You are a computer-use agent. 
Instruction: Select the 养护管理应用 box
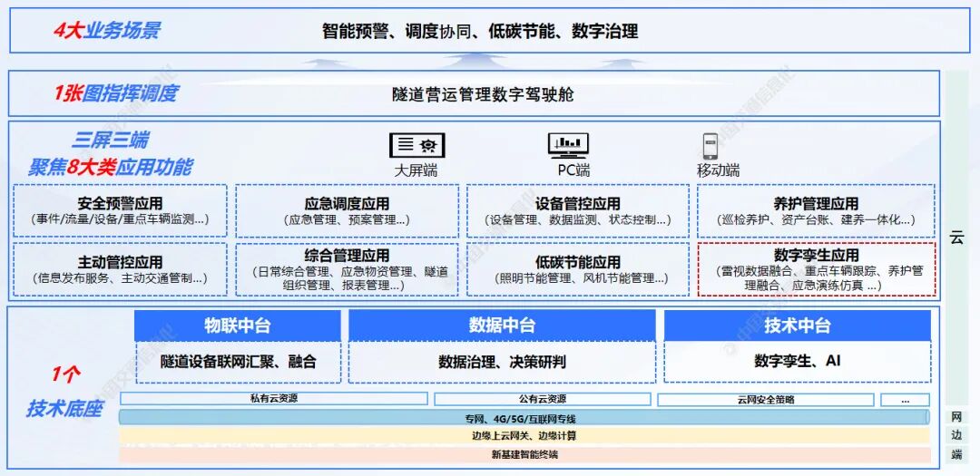[x=816, y=210]
